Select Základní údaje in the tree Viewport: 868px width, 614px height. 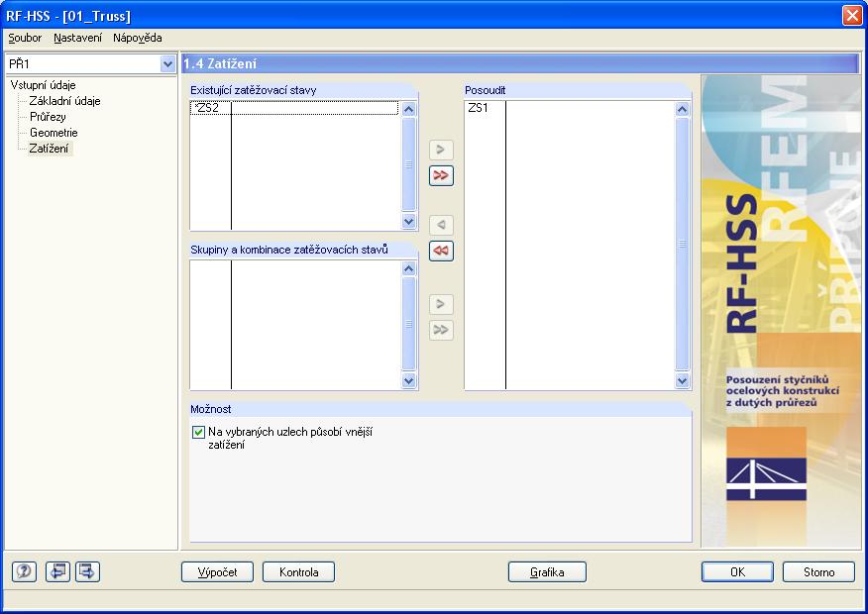[64, 101]
